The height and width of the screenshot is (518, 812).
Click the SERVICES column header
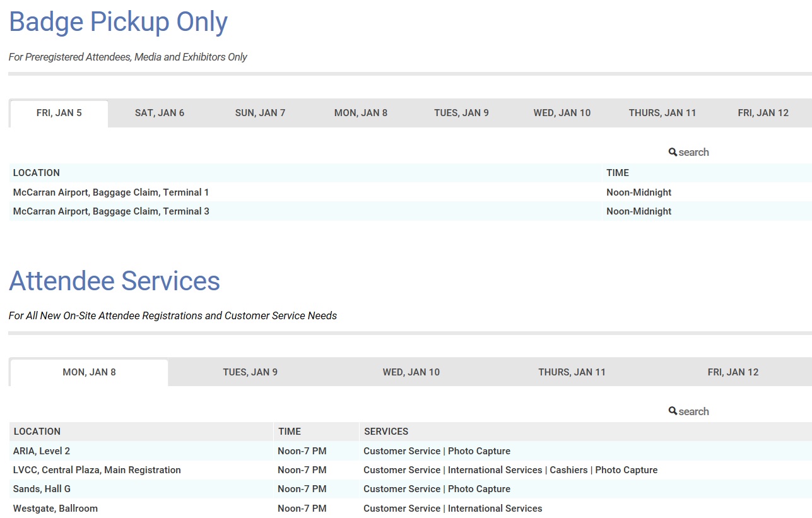point(386,432)
